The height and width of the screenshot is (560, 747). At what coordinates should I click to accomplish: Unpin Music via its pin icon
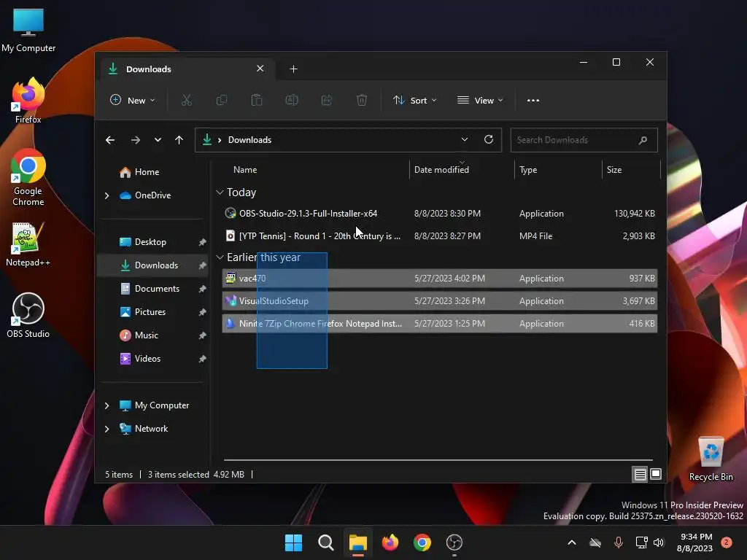(203, 335)
